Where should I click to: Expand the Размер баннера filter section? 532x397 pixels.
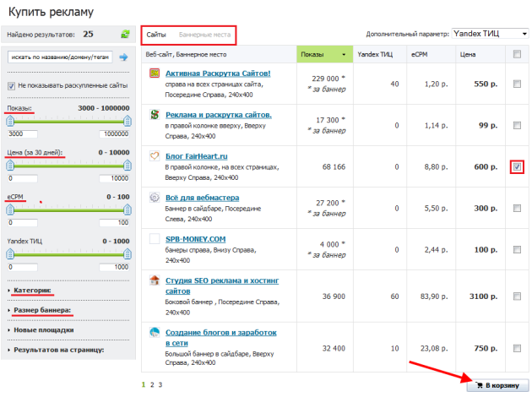tap(41, 310)
